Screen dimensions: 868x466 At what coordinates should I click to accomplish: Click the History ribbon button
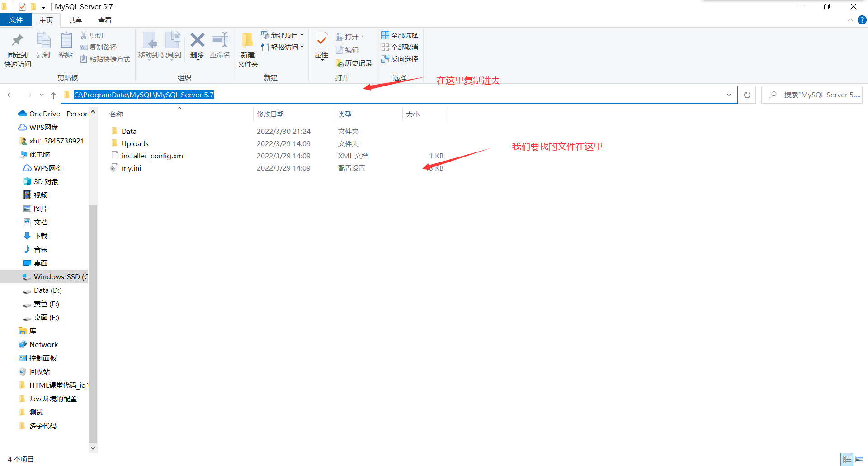[354, 63]
